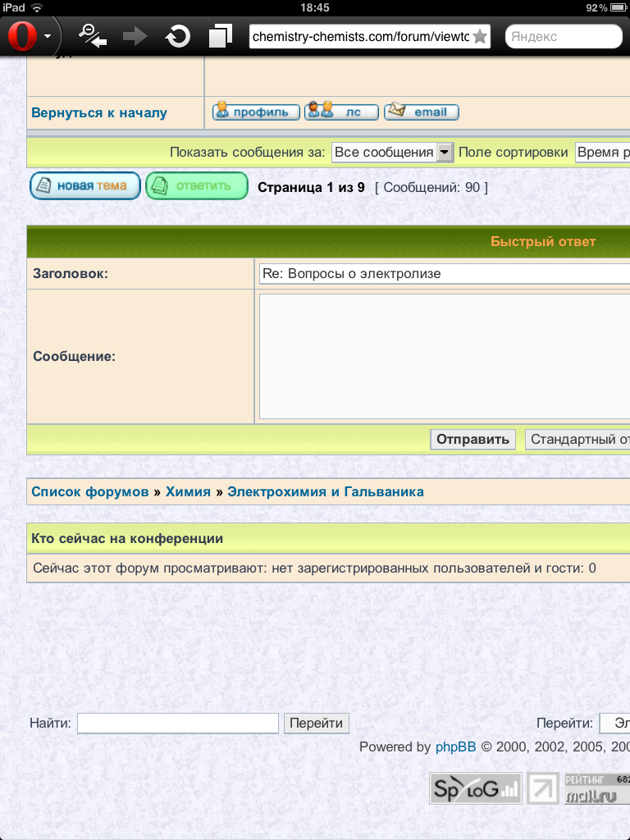
Task: Open the Электрохимия и Гальваника breadcrumb
Action: 326,492
